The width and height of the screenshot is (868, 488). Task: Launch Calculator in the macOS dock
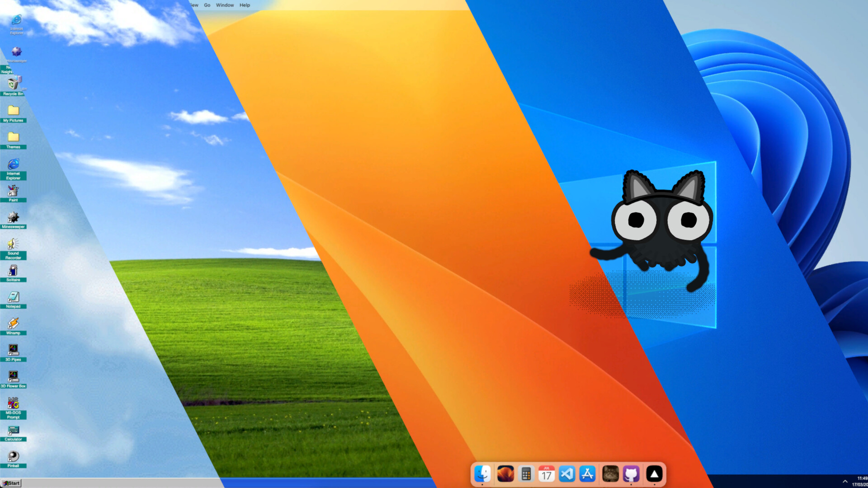click(x=526, y=474)
